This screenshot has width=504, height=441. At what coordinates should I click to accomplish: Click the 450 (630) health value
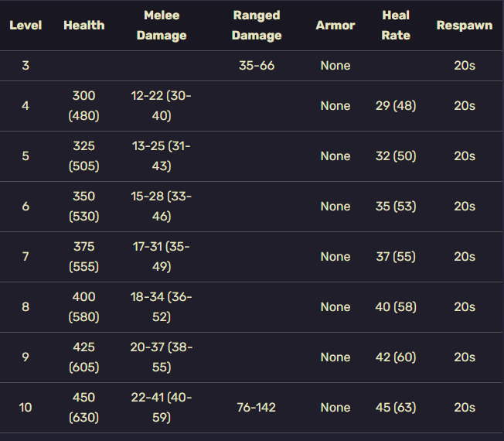click(x=84, y=407)
